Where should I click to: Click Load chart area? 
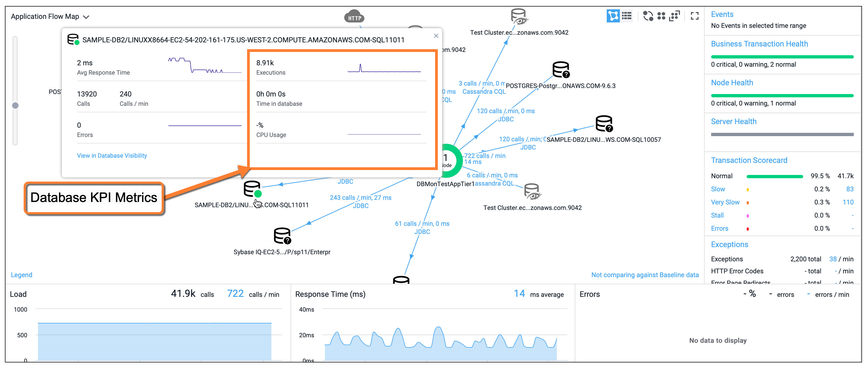point(154,341)
